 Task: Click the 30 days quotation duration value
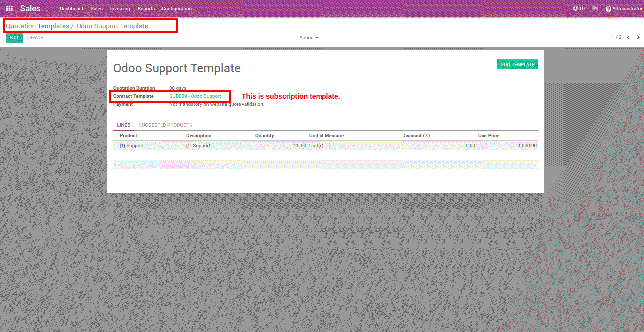(178, 88)
